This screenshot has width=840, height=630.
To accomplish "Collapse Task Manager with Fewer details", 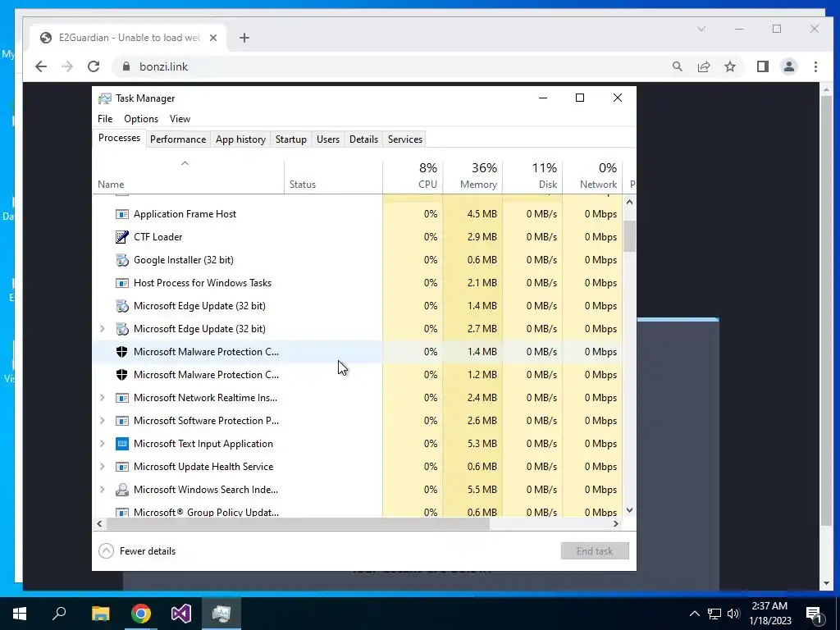I will click(x=137, y=551).
